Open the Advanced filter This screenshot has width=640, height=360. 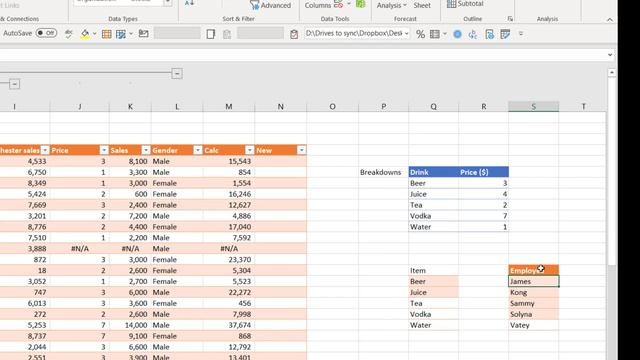click(270, 5)
